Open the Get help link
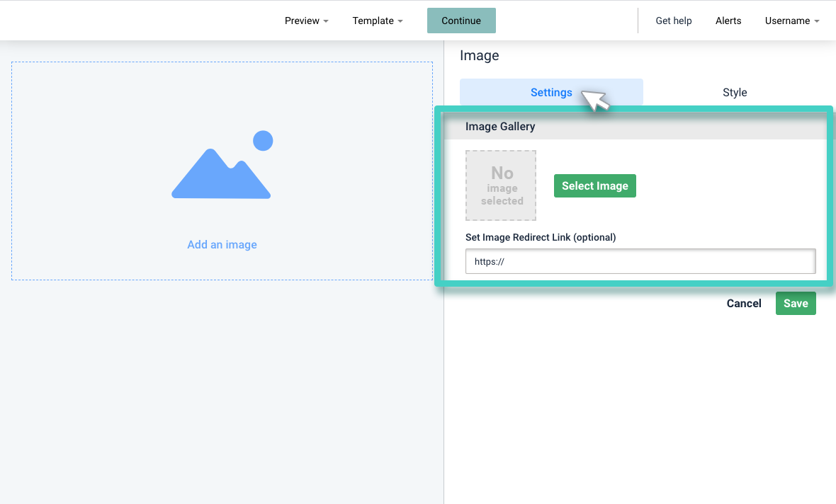The image size is (836, 504). pos(673,21)
